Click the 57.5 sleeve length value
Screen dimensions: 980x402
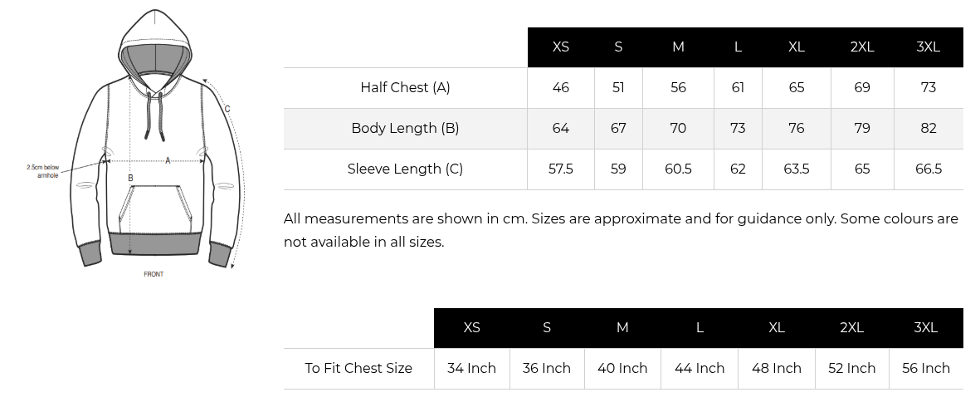[x=561, y=169]
